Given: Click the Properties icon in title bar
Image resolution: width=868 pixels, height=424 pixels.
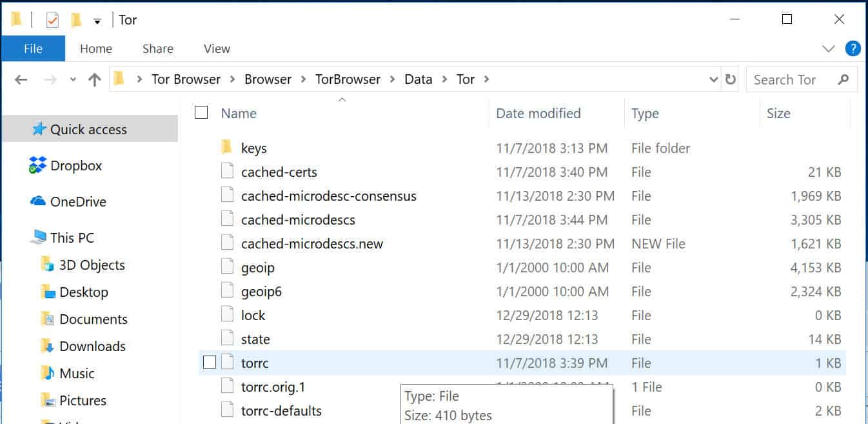Looking at the screenshot, I should tap(52, 20).
